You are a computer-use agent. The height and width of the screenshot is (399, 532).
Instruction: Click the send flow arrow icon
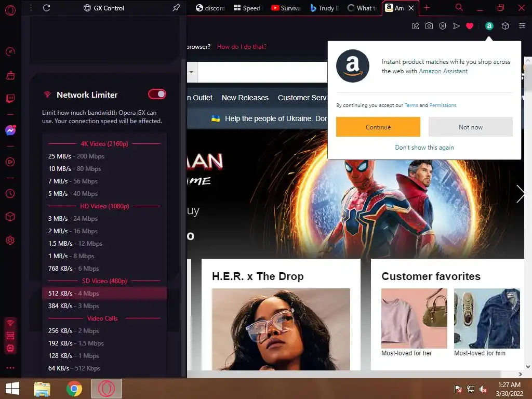coord(456,26)
